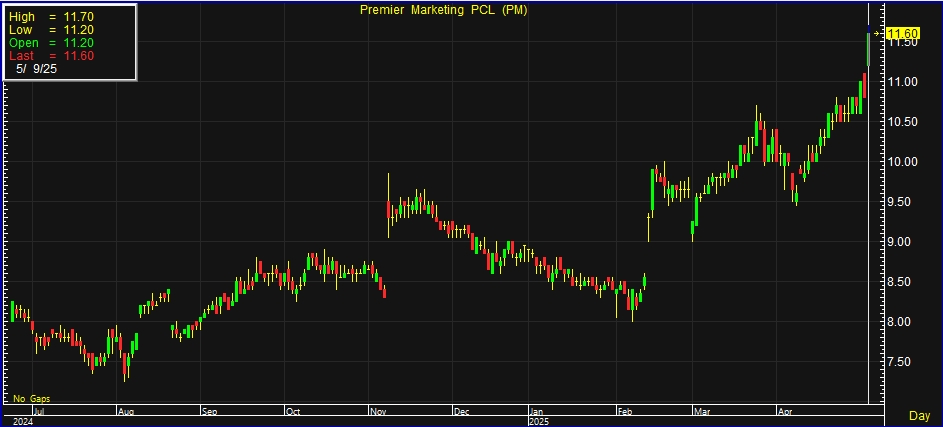The width and height of the screenshot is (943, 427).
Task: Click the Mar label on the time axis
Action: (x=701, y=413)
